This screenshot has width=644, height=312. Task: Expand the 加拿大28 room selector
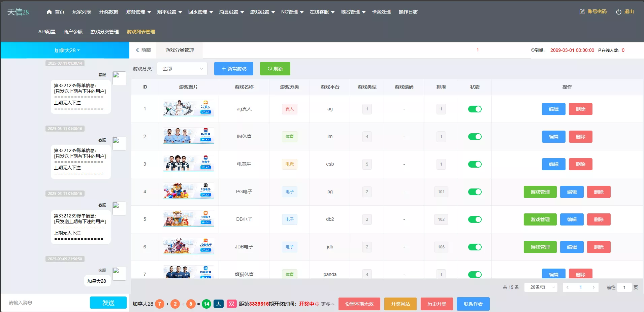[67, 50]
